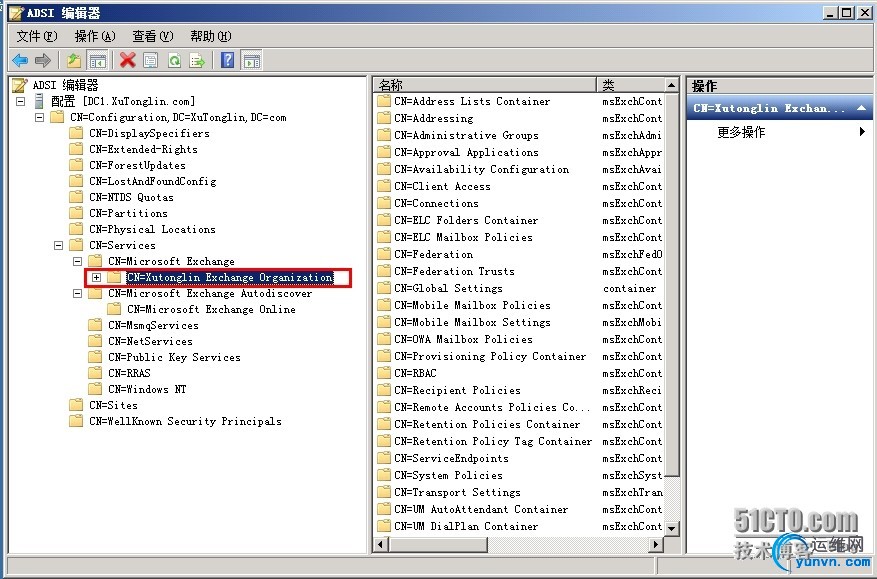Image resolution: width=877 pixels, height=579 pixels.
Task: Collapse the 配置 [DC1.XuTonglin.com] node
Action: [21, 101]
